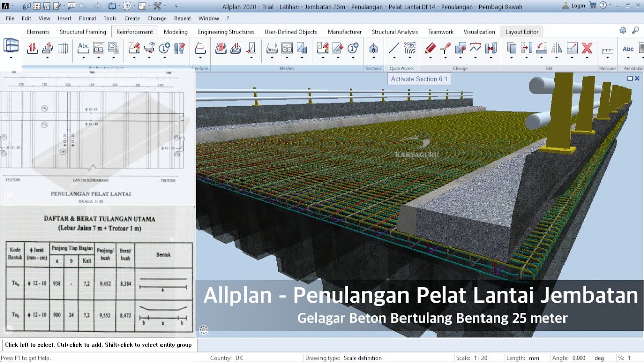Click the resize/stretch icon in Edit group
Image resolution: width=644 pixels, height=362 pixels.
click(572, 48)
